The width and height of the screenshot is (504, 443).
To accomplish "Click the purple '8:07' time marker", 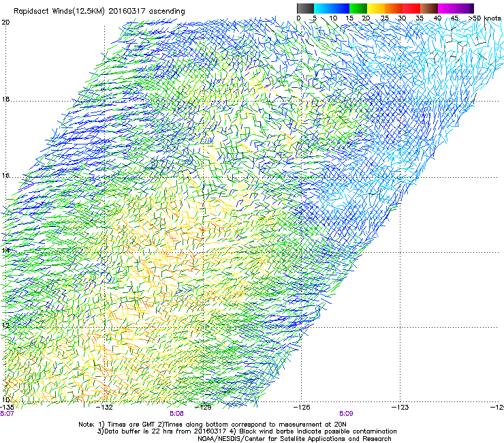I will 7,414.
